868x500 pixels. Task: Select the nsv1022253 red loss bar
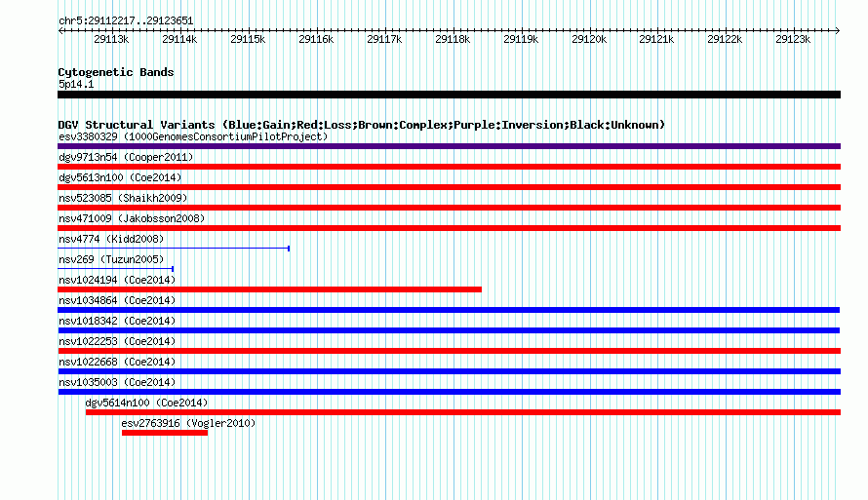click(449, 351)
